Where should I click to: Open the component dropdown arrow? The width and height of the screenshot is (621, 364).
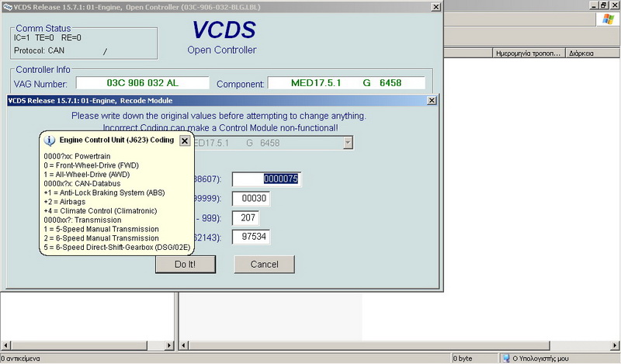coord(348,143)
